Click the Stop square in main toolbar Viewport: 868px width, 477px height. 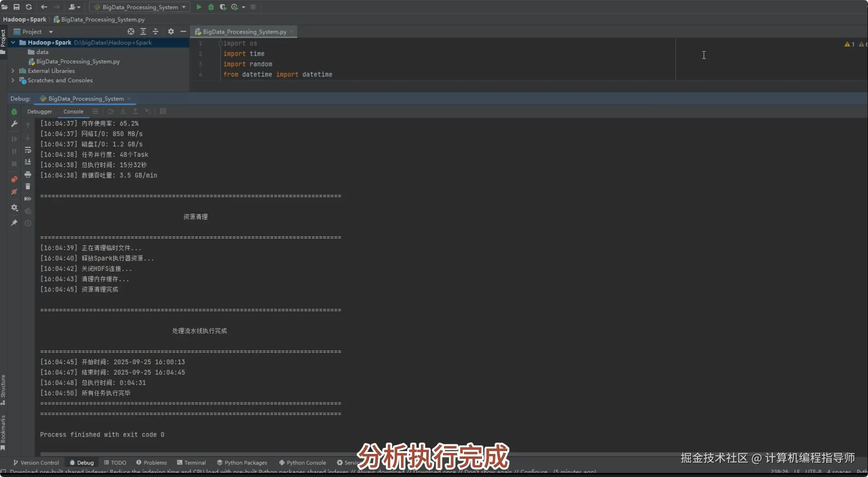[253, 7]
